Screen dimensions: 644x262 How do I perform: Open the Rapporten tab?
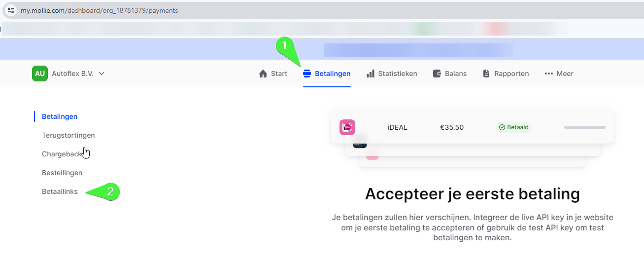(x=511, y=74)
